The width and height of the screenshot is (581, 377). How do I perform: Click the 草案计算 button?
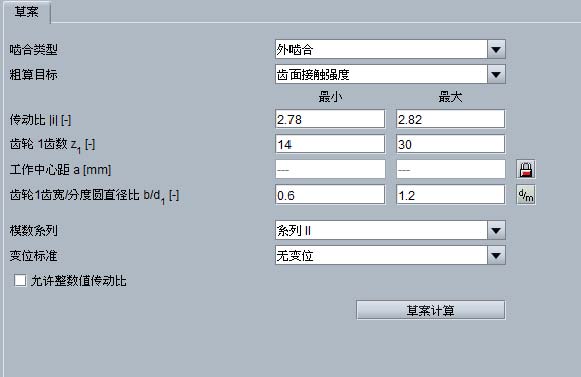click(x=431, y=310)
